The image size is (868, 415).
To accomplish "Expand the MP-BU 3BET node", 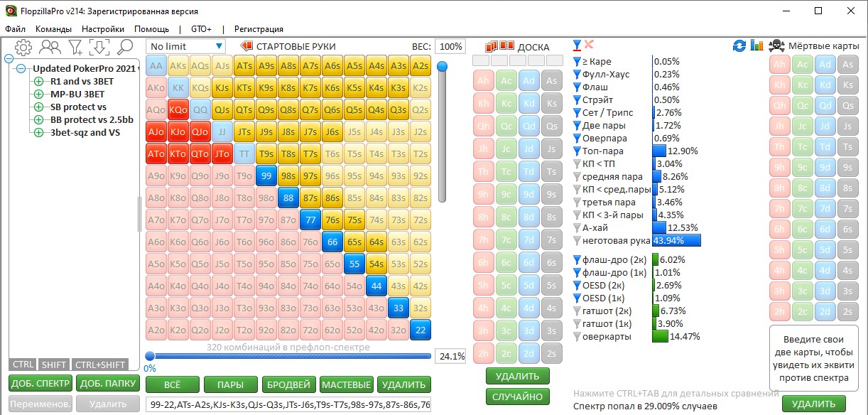I will [38, 95].
